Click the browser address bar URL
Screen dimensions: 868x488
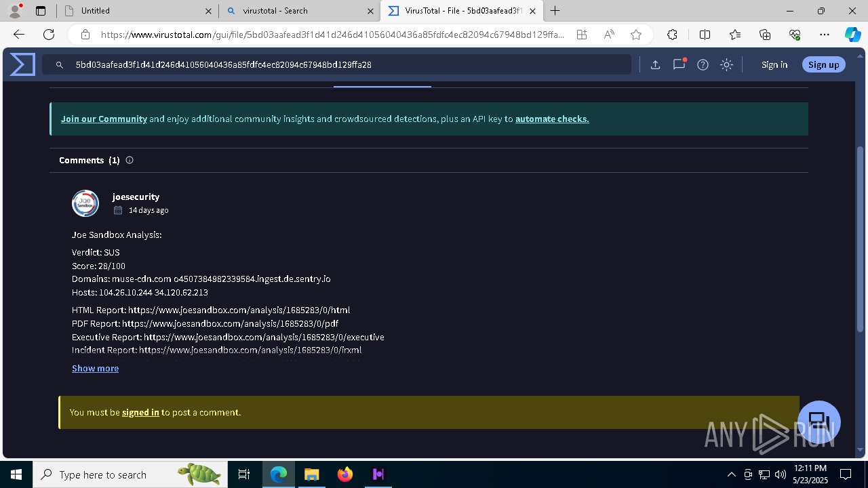(332, 35)
